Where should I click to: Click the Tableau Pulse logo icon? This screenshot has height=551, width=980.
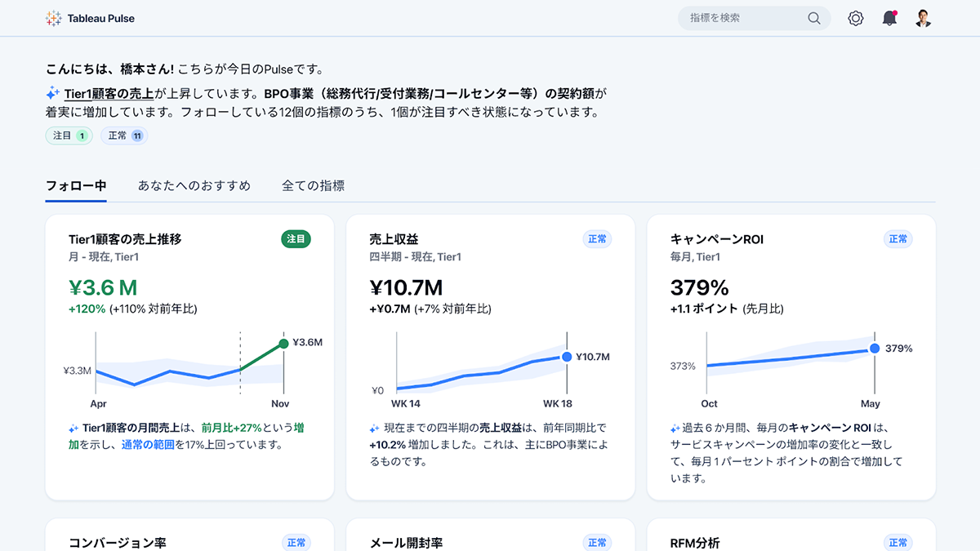pos(54,18)
